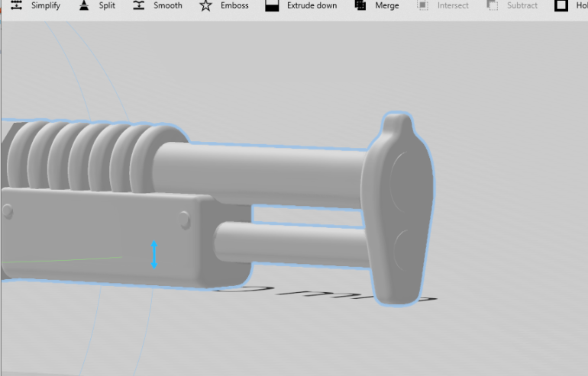
Task: Click the thin lower rod of the model
Action: [x=298, y=243]
